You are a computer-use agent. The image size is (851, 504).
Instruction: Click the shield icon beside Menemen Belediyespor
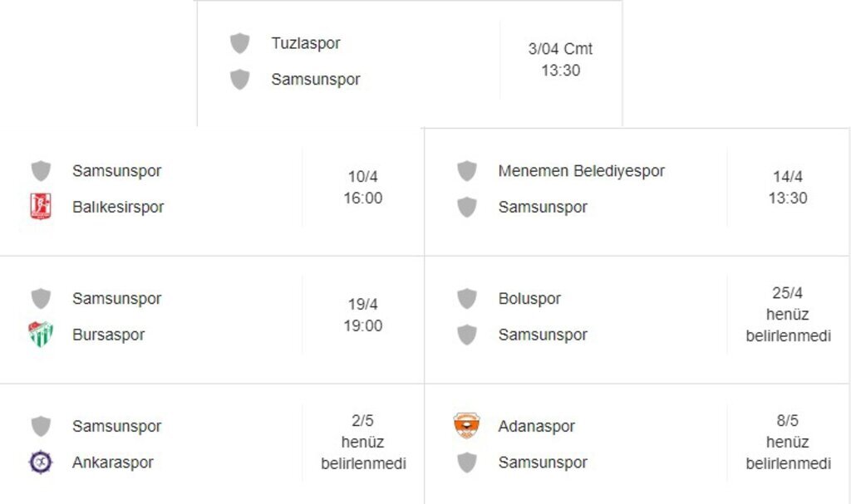466,171
